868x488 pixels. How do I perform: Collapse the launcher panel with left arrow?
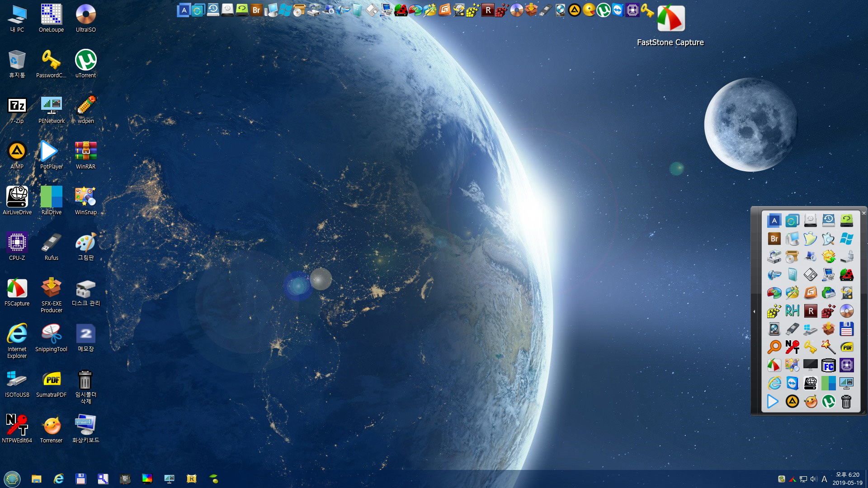tap(754, 311)
